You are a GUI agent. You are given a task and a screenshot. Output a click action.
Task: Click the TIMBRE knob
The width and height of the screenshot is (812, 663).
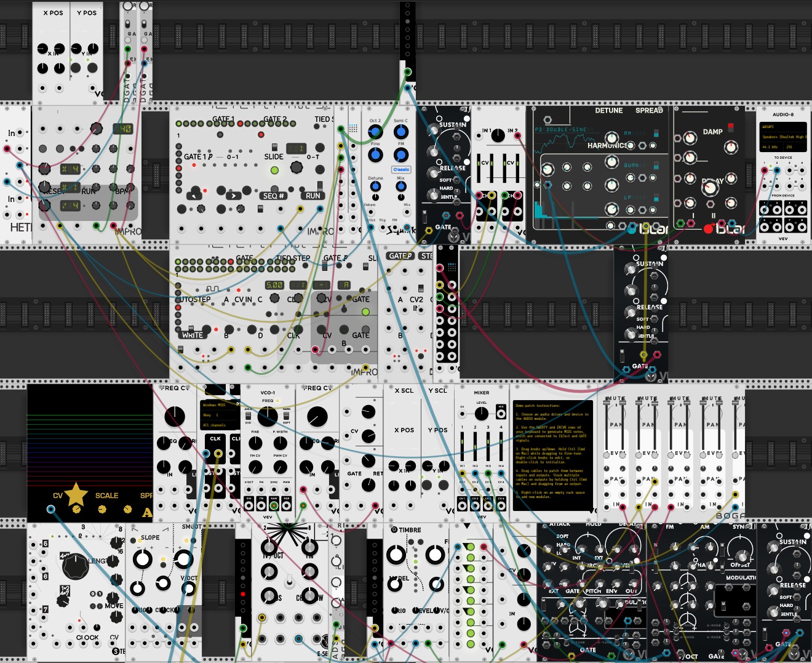pos(395,555)
